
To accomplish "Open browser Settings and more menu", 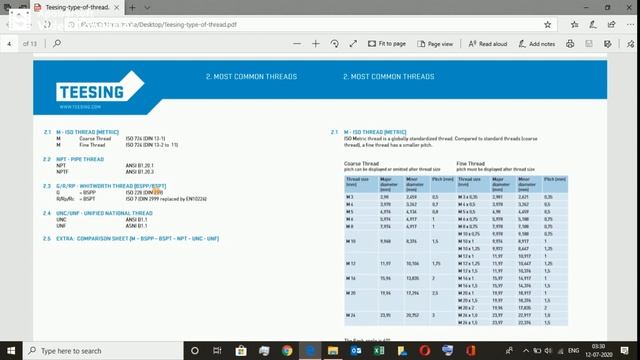I will click(630, 24).
